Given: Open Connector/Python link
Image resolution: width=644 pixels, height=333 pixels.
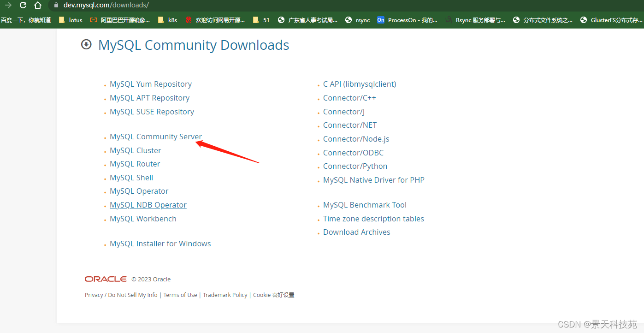Looking at the screenshot, I should coord(355,166).
